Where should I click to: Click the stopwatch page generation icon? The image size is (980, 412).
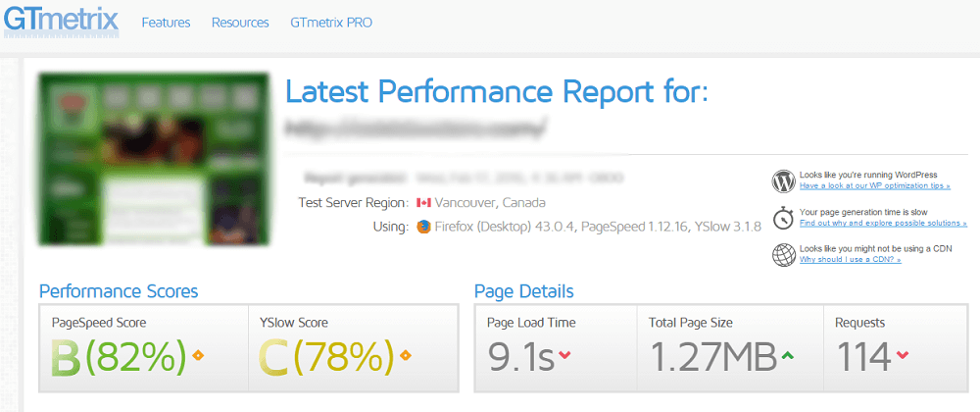tap(784, 218)
